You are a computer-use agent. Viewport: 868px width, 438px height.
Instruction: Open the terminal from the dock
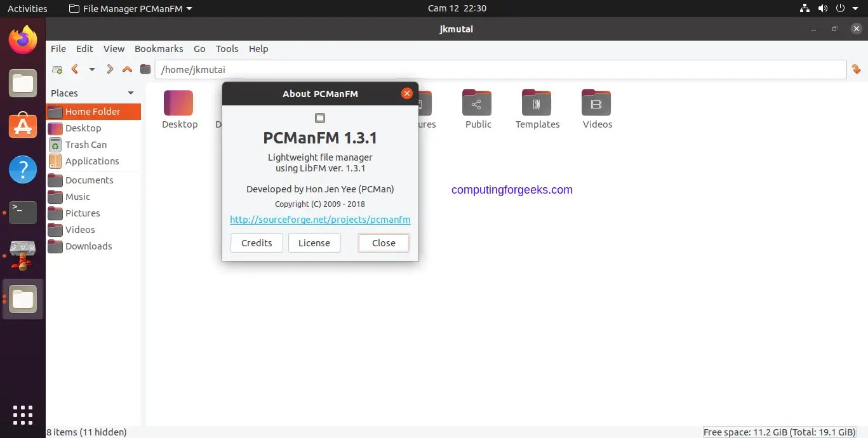[22, 211]
